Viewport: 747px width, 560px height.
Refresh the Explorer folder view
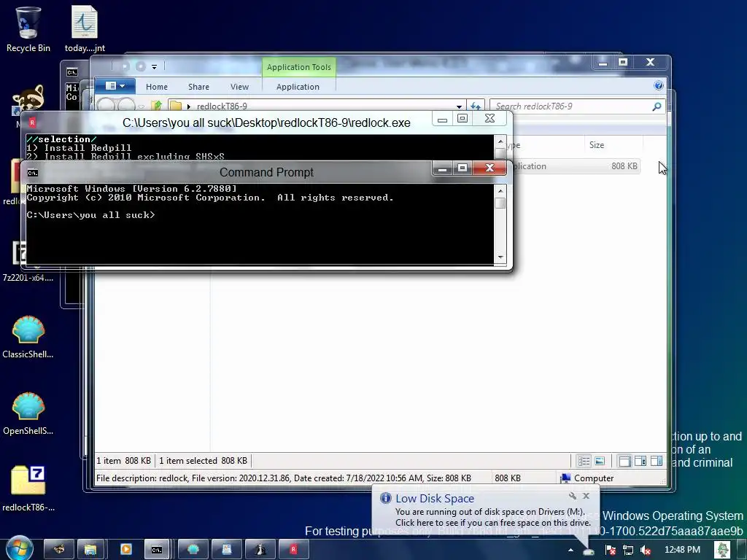point(476,106)
